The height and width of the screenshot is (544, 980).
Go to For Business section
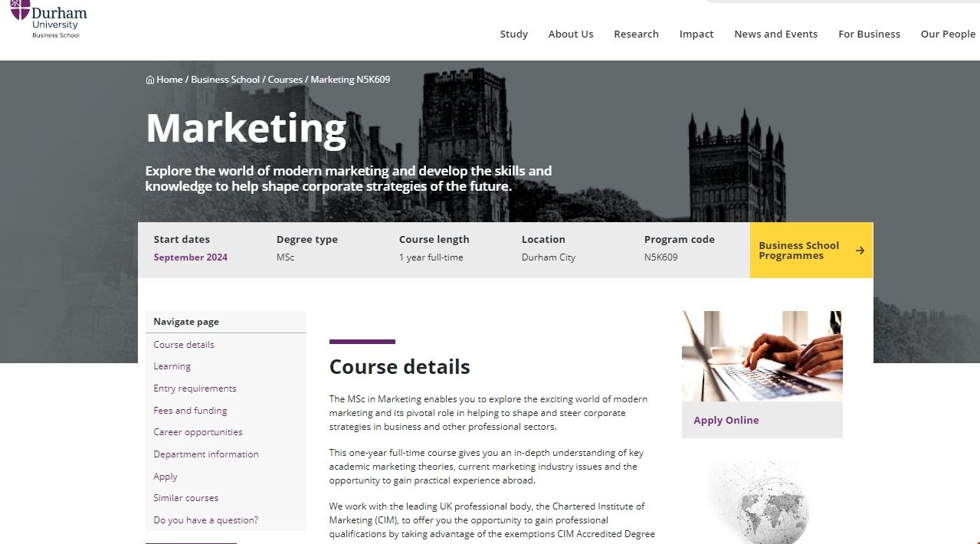(869, 34)
